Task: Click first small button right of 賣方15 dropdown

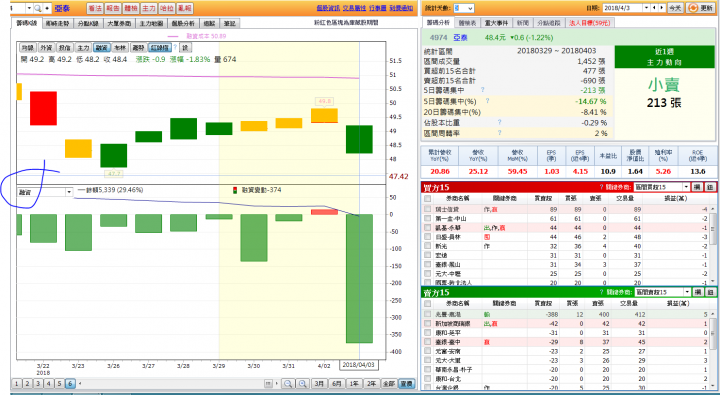Action: point(697,292)
